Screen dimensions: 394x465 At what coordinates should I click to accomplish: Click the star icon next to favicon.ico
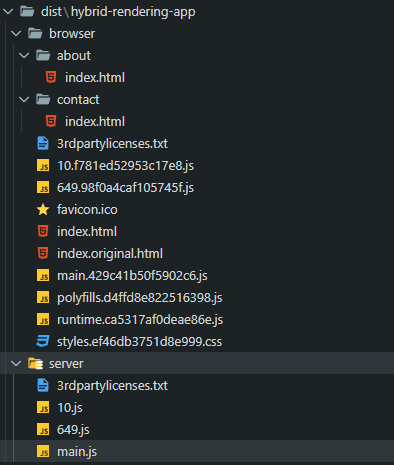coord(43,209)
